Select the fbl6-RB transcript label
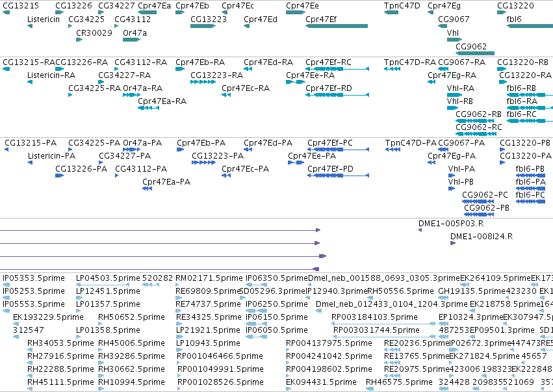The height and width of the screenshot is (392, 553). coord(521,88)
